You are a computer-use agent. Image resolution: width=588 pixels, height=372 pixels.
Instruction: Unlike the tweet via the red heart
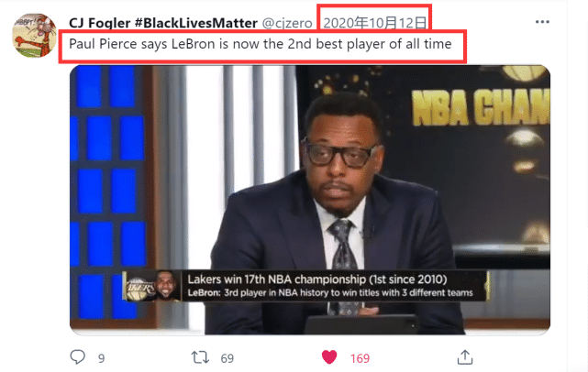coord(329,357)
